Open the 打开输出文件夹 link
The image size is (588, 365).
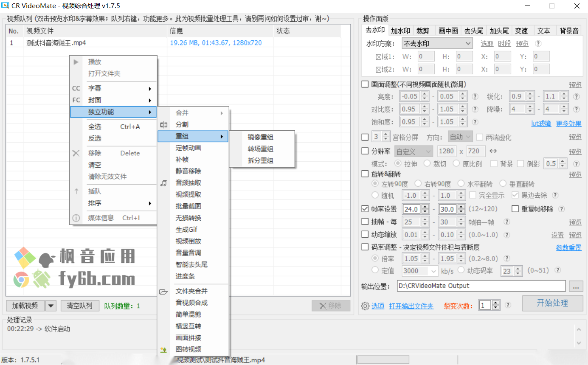tap(411, 306)
